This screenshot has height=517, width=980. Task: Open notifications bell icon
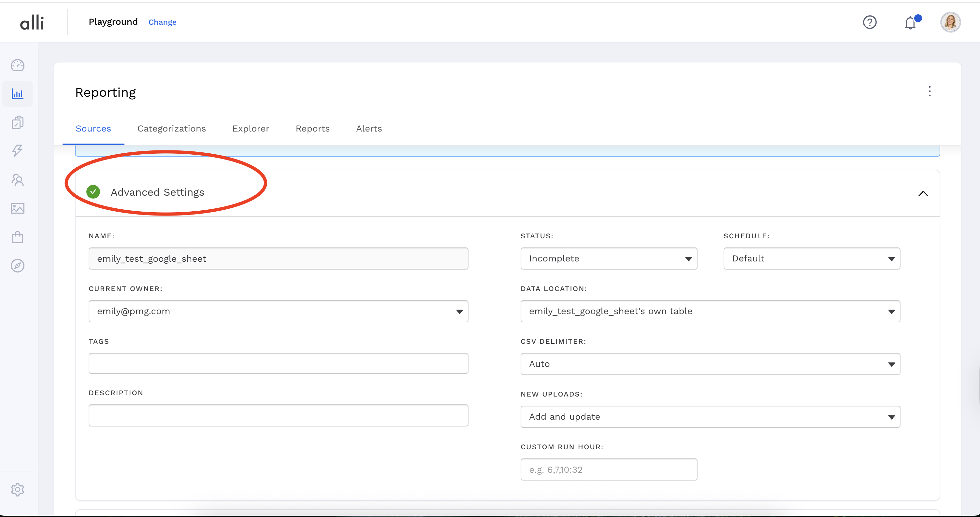pyautogui.click(x=910, y=23)
